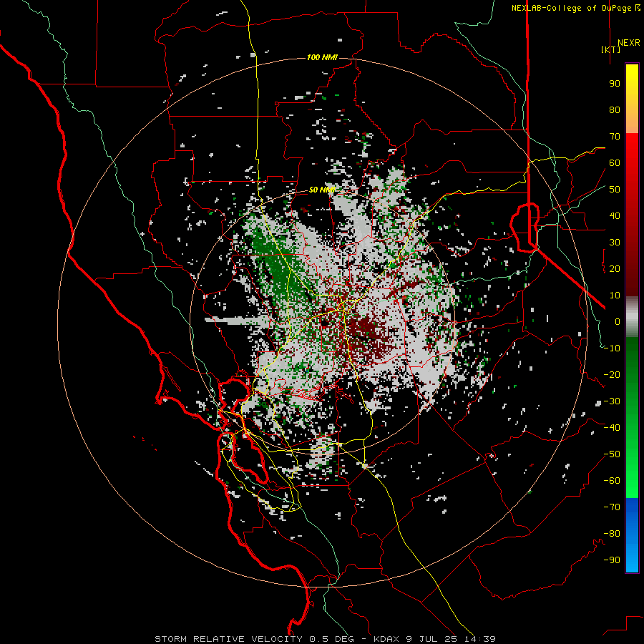Click the 50 NMI range ring label
The width and height of the screenshot is (644, 644).
click(322, 190)
